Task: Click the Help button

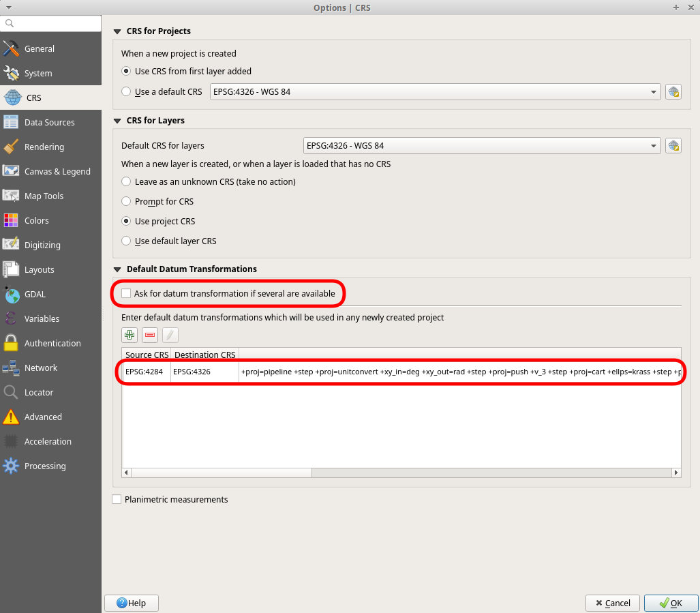Action: tap(132, 603)
